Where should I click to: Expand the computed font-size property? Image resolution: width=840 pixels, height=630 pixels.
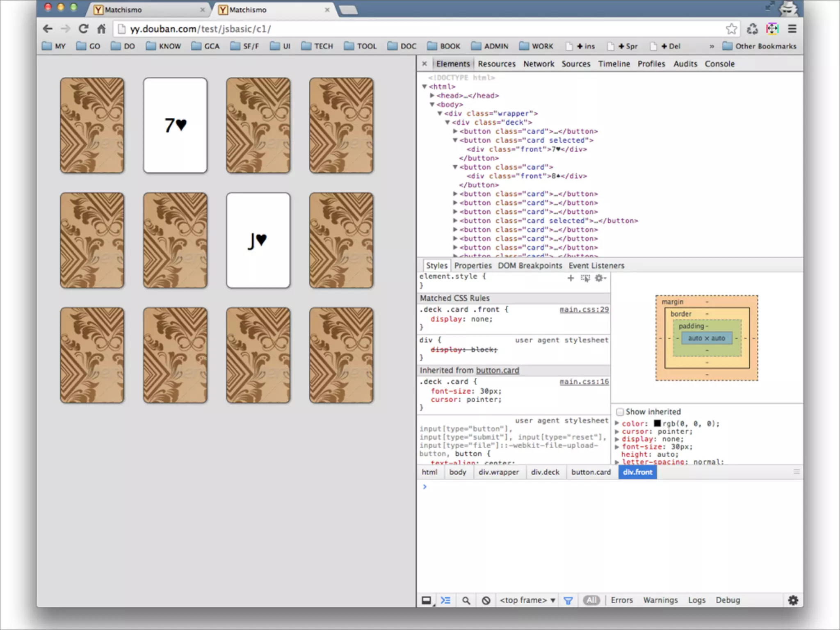pos(617,447)
